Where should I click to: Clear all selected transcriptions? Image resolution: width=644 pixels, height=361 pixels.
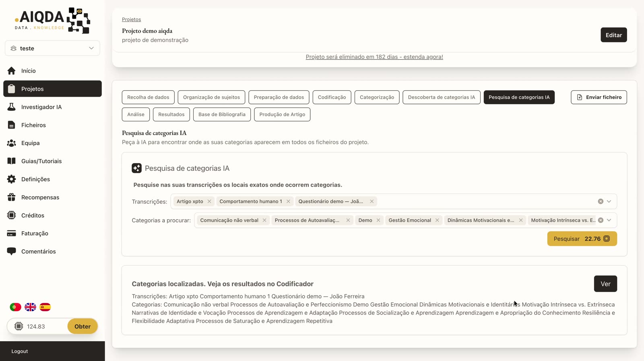601,201
